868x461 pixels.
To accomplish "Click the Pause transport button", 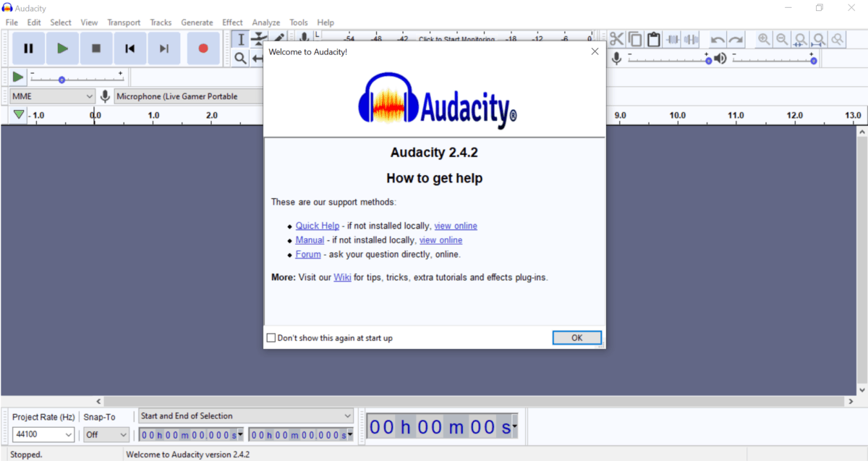I will (x=28, y=48).
